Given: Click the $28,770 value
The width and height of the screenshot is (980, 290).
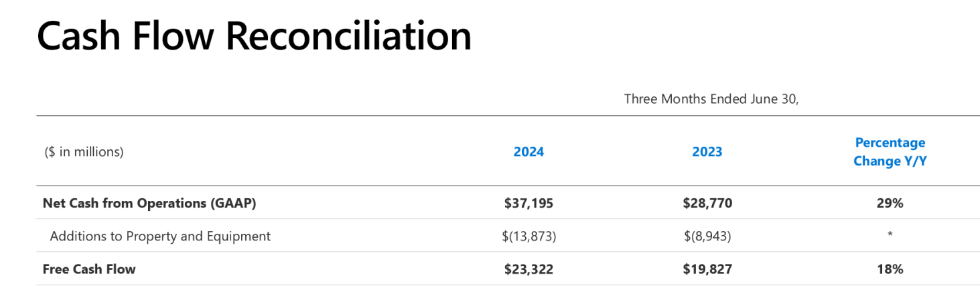Looking at the screenshot, I should coord(707,203).
